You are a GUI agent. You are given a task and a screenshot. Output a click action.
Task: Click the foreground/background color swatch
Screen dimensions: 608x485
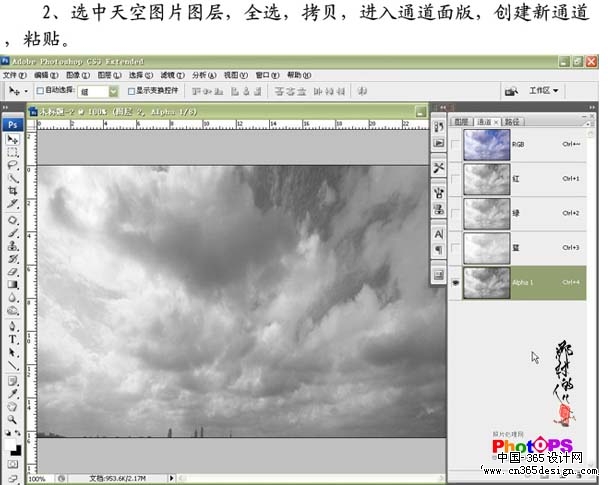[x=13, y=447]
